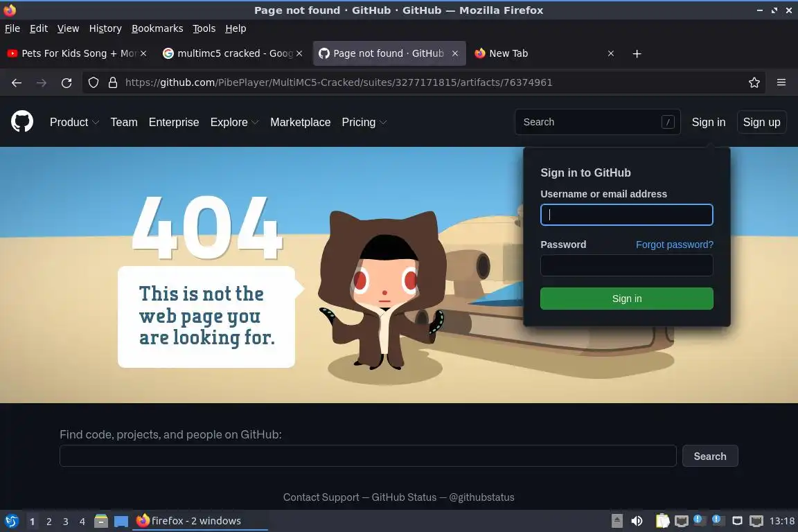
Task: Open the clipboard tray icon
Action: tap(662, 521)
